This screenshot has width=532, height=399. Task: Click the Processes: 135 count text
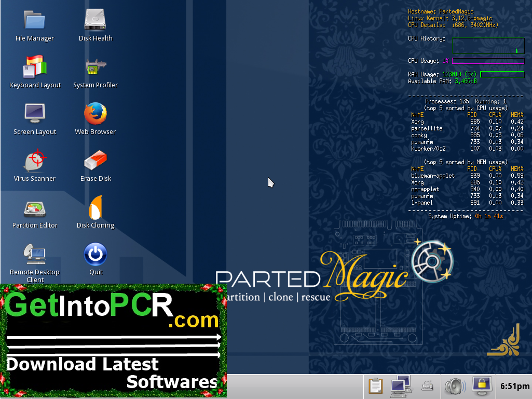[447, 101]
